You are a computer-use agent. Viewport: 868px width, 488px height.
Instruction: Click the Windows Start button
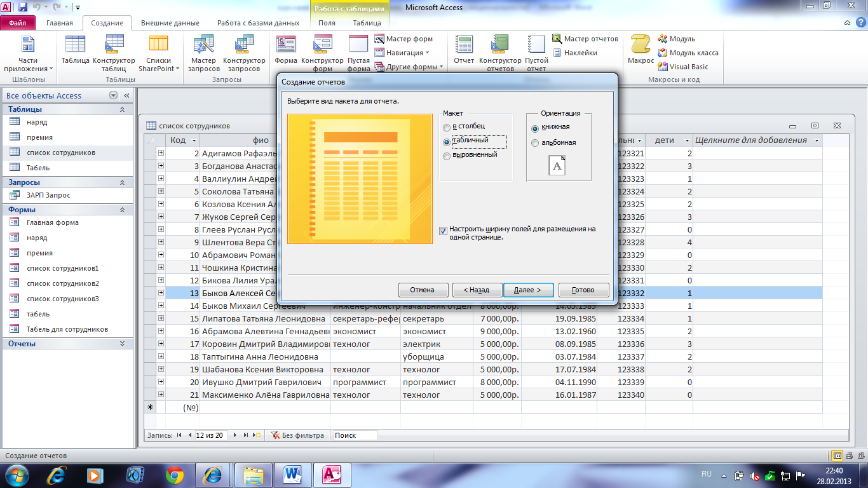pos(17,475)
